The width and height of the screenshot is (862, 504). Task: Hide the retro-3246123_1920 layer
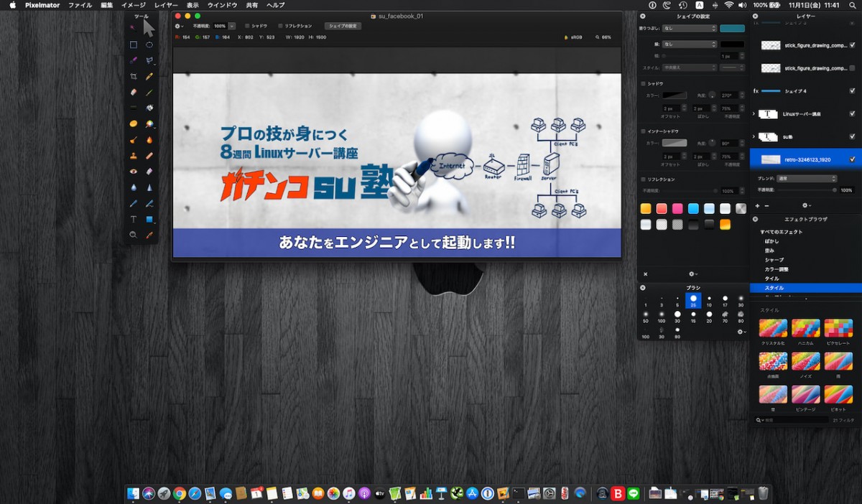coord(852,159)
